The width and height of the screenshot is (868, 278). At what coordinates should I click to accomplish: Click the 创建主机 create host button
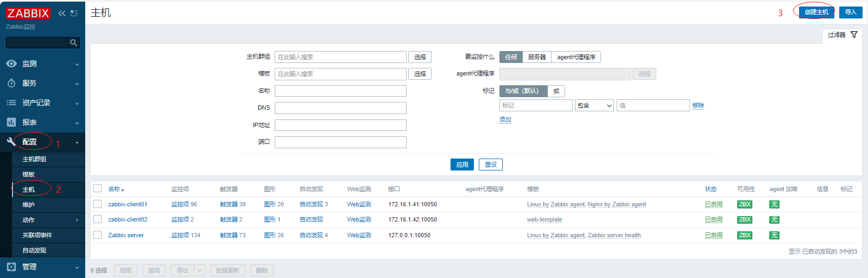[816, 12]
